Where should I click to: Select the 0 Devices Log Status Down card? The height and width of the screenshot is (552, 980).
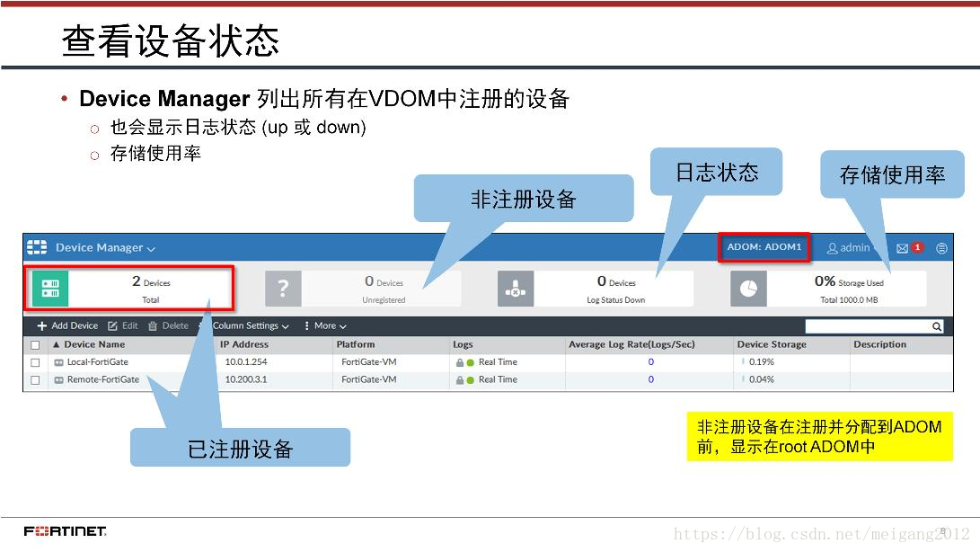point(596,289)
